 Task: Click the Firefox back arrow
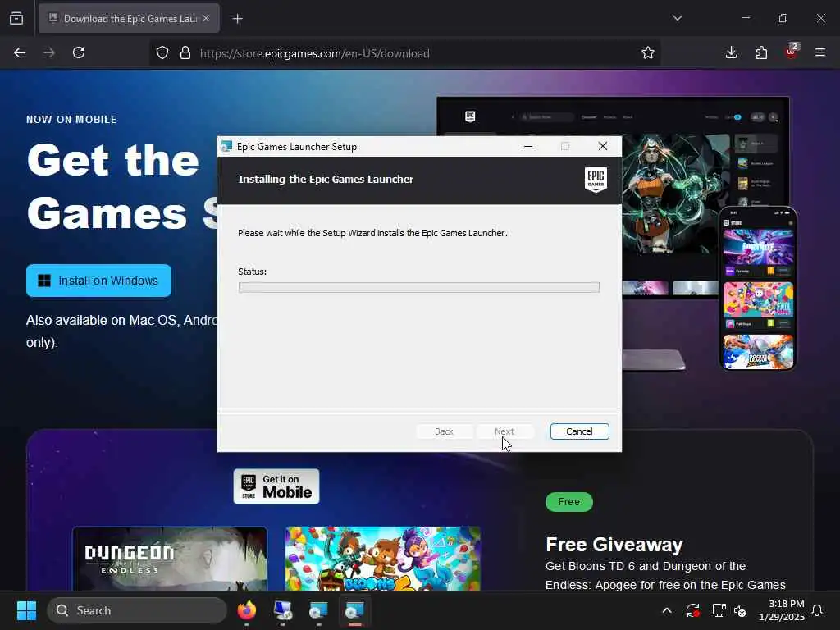(x=20, y=52)
